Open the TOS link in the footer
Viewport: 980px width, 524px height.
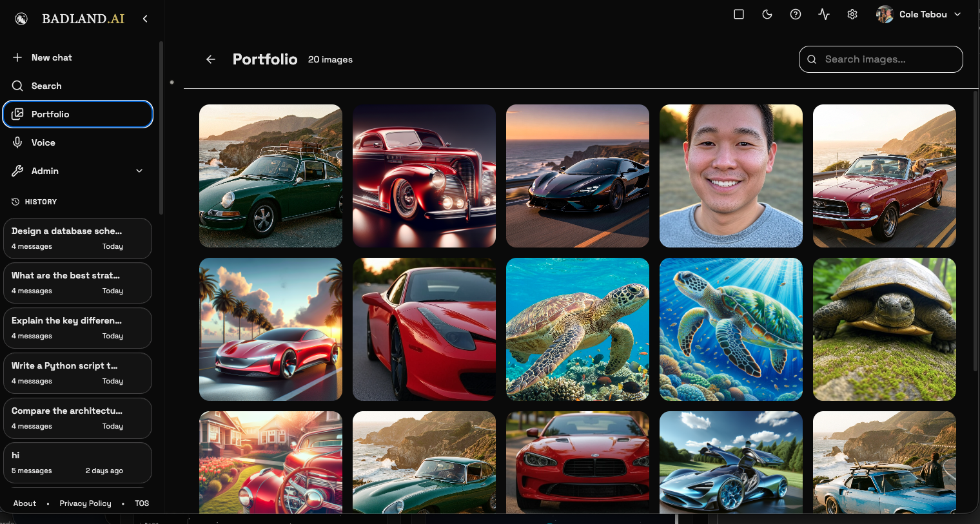tap(141, 503)
